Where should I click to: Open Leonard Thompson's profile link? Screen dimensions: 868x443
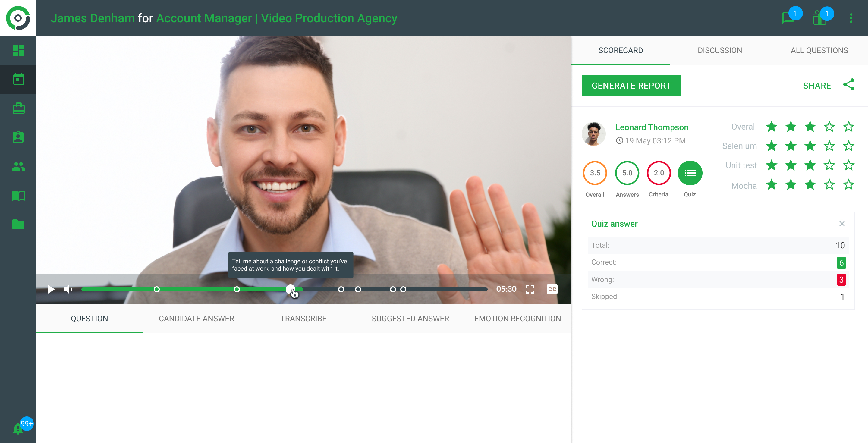coord(651,127)
